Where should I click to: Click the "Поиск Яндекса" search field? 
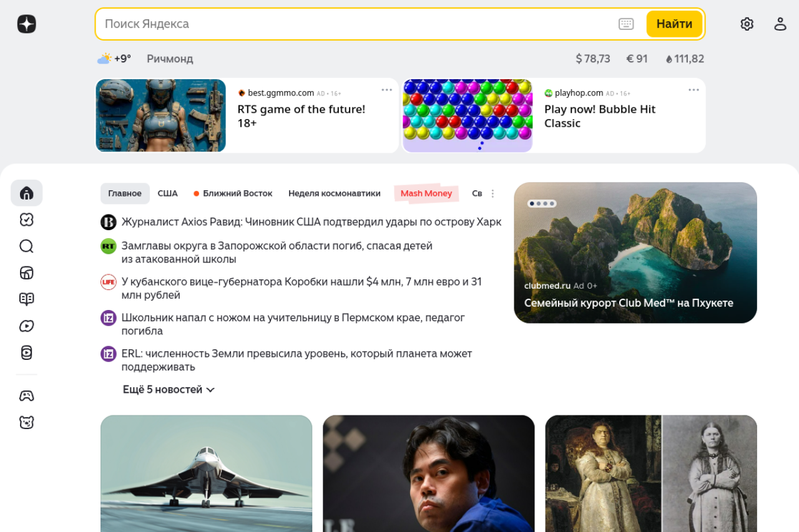click(356, 24)
